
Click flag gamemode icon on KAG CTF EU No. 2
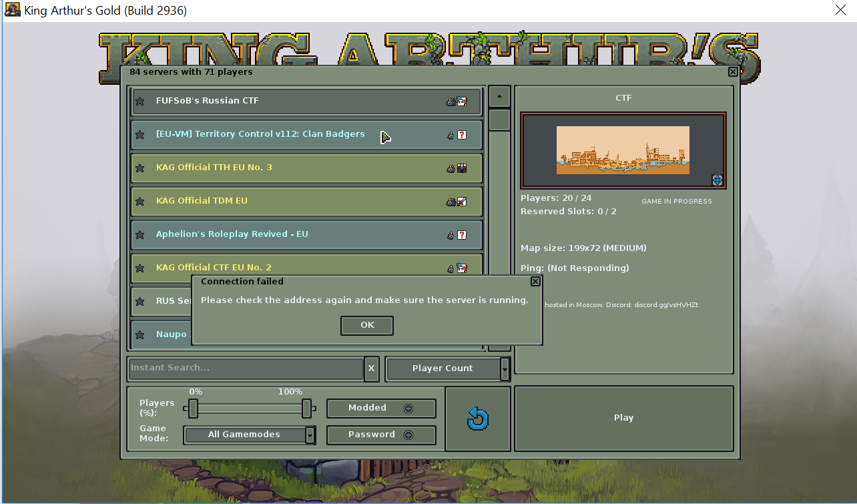click(462, 268)
